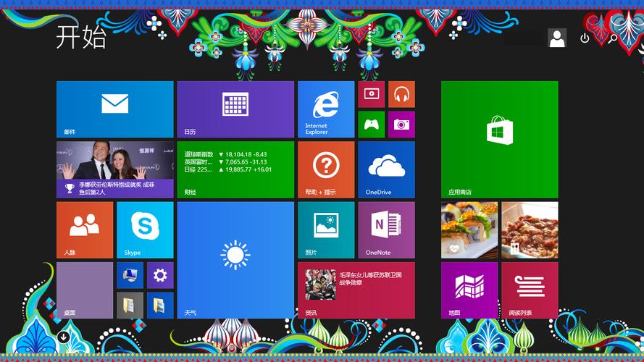Open the Reading List tile (阅读列表)

530,290
